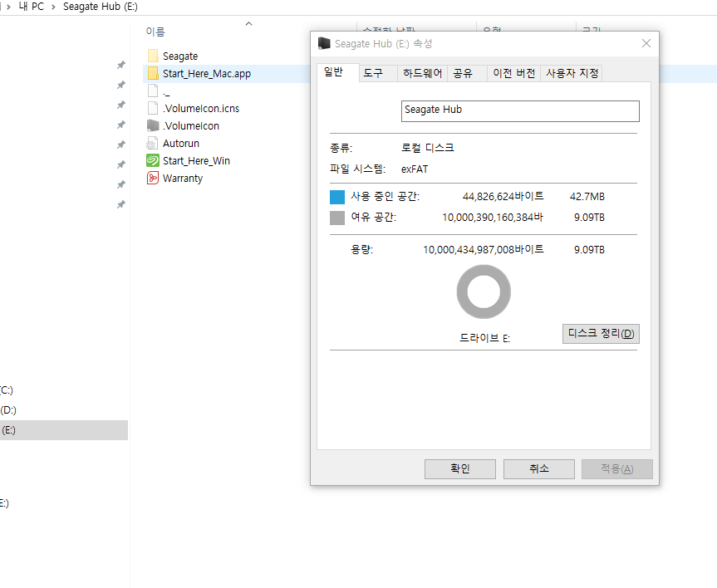Click the .VolumeIcon.icns file icon

point(153,108)
